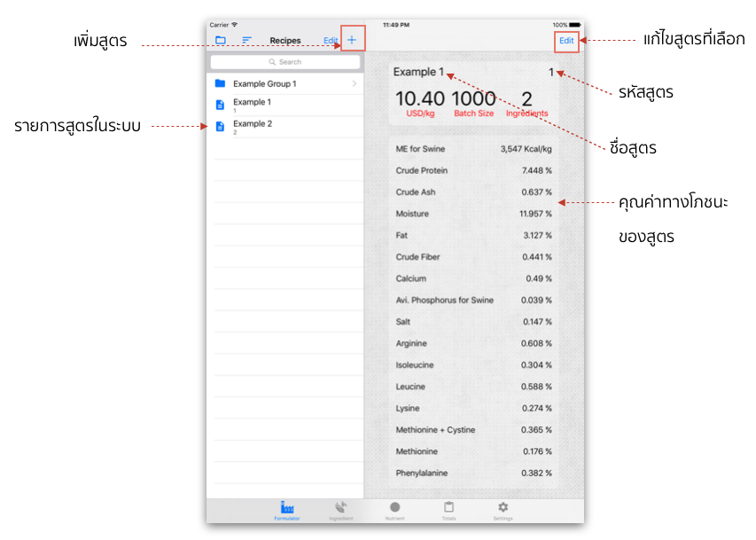This screenshot has width=756, height=540.
Task: Select the Example 1 recipe
Action: 285,105
